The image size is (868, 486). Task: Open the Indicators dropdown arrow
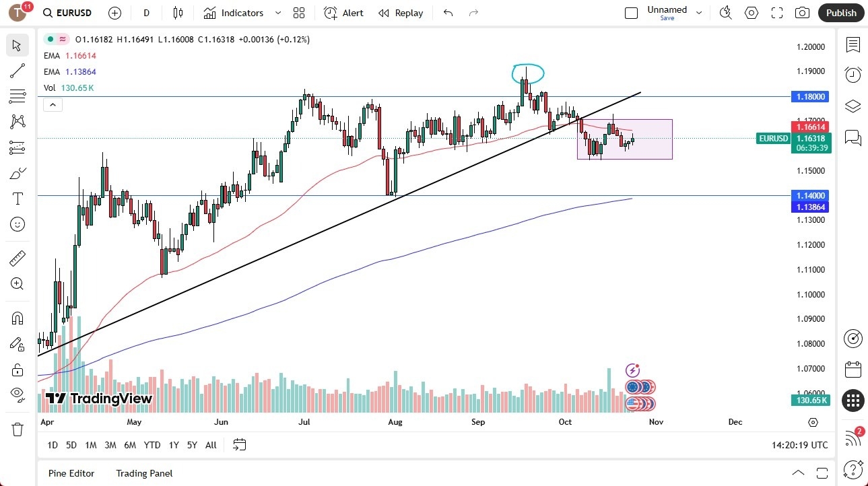point(277,13)
